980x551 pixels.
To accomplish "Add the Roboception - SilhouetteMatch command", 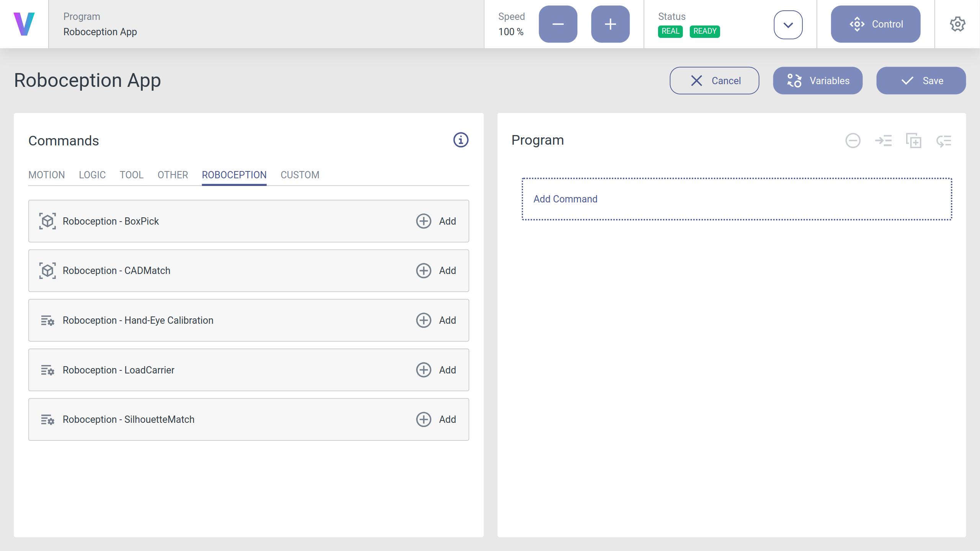I will click(x=436, y=419).
